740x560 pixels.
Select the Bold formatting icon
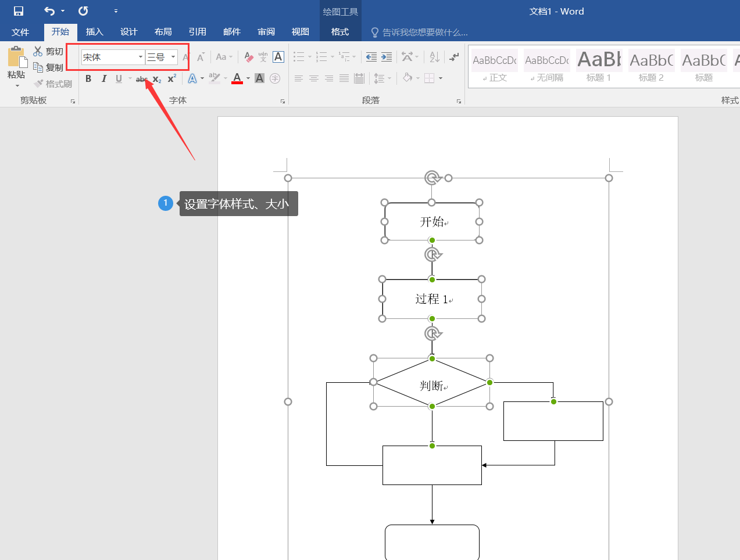[x=88, y=78]
